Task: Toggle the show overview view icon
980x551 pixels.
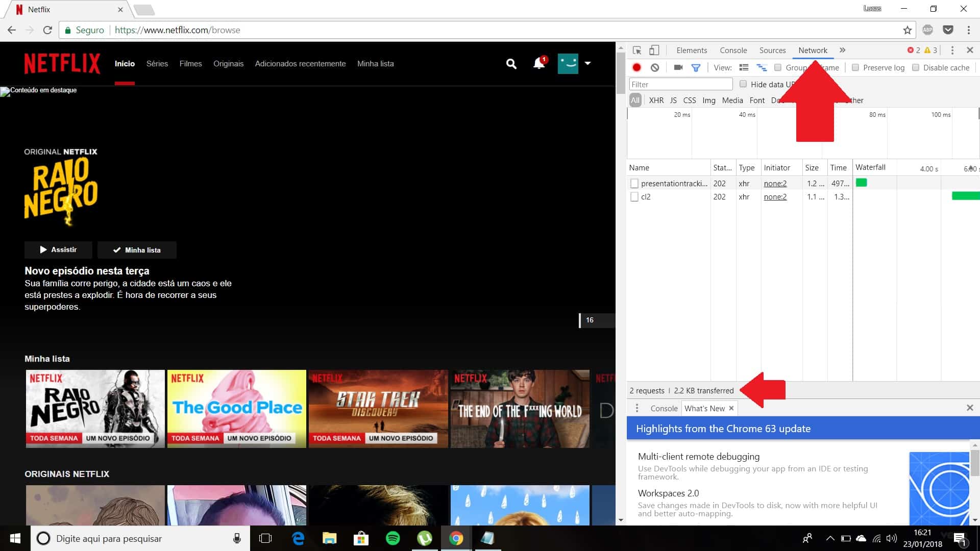Action: pyautogui.click(x=761, y=67)
